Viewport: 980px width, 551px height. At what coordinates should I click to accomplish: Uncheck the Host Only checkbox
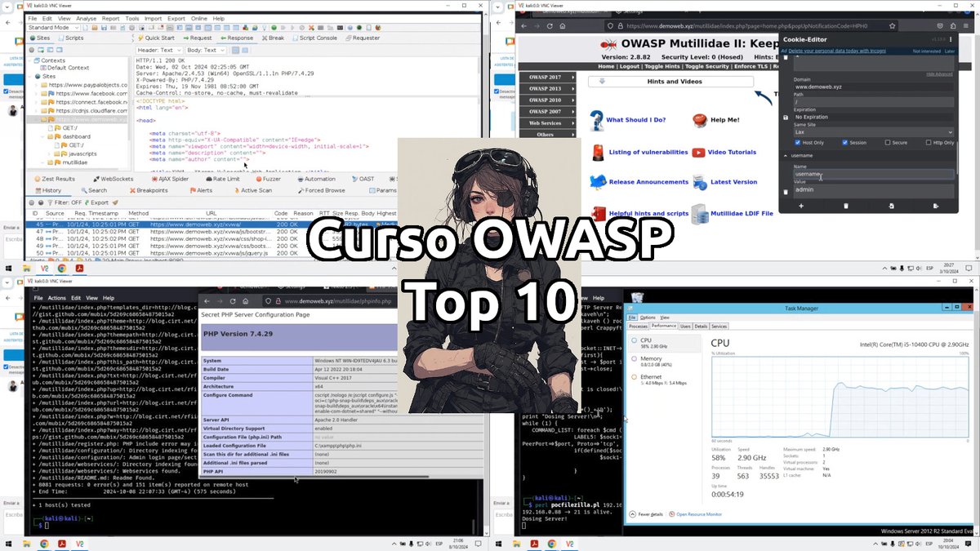[797, 142]
